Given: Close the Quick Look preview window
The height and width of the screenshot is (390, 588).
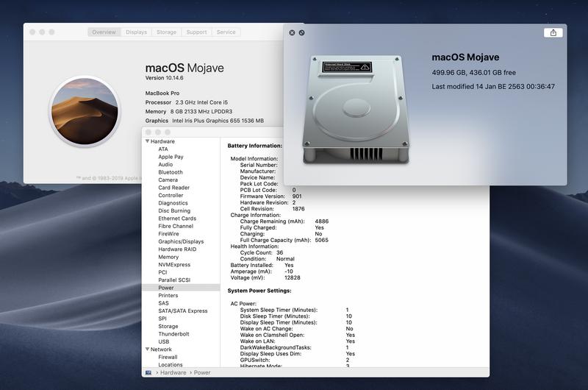Looking at the screenshot, I should (x=292, y=32).
